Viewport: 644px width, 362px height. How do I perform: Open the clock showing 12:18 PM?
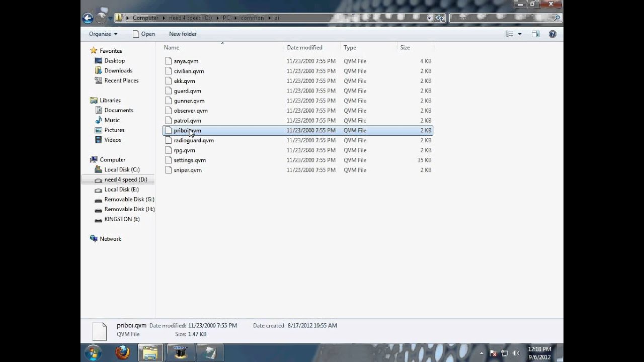pyautogui.click(x=539, y=353)
